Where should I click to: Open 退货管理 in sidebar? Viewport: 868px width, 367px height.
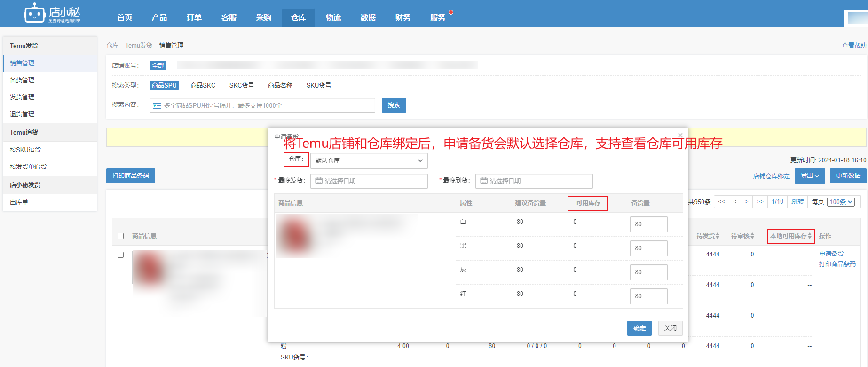pyautogui.click(x=50, y=114)
